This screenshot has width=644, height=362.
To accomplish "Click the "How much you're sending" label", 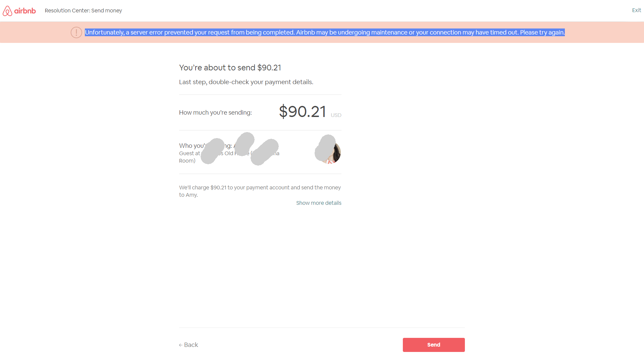I will point(215,113).
